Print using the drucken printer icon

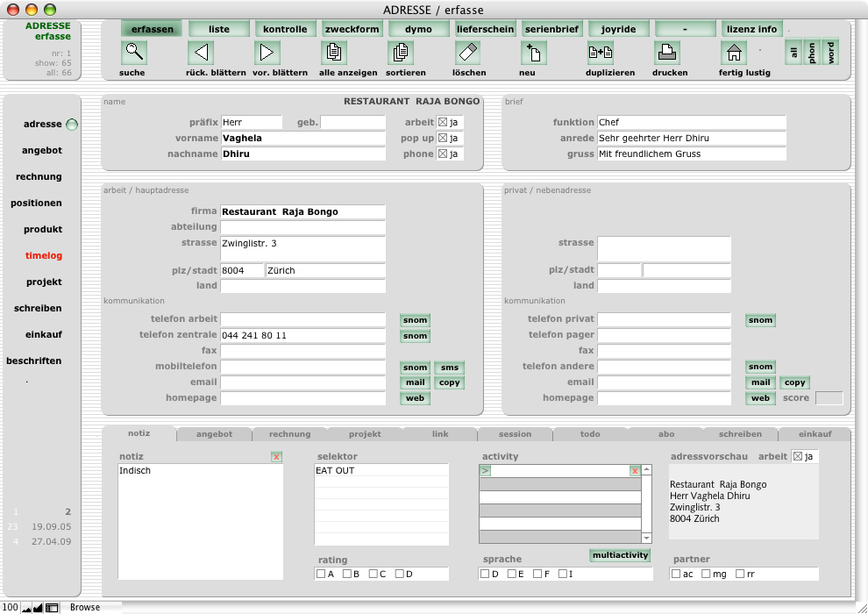[x=667, y=54]
